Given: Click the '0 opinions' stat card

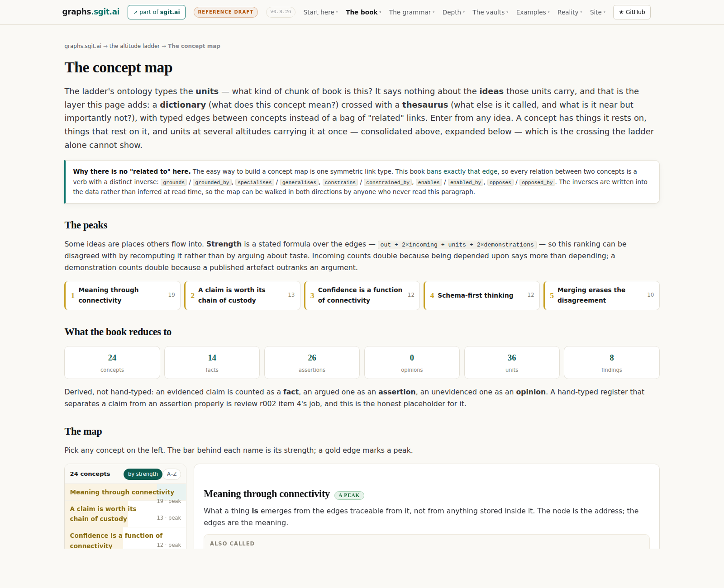Looking at the screenshot, I should click(412, 363).
